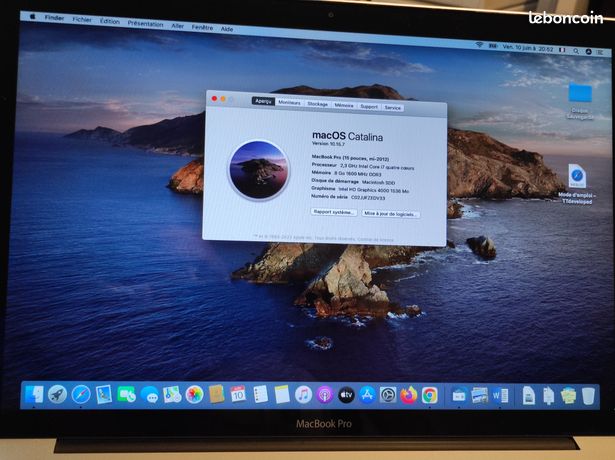Launch Firefox from the Dock
Image resolution: width=615 pixels, height=460 pixels.
tap(409, 395)
